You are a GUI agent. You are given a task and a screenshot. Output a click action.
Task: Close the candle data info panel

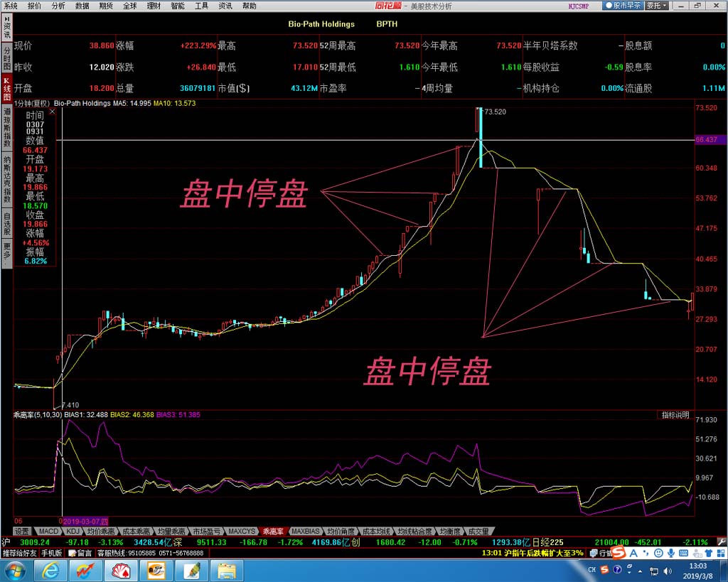[x=52, y=112]
